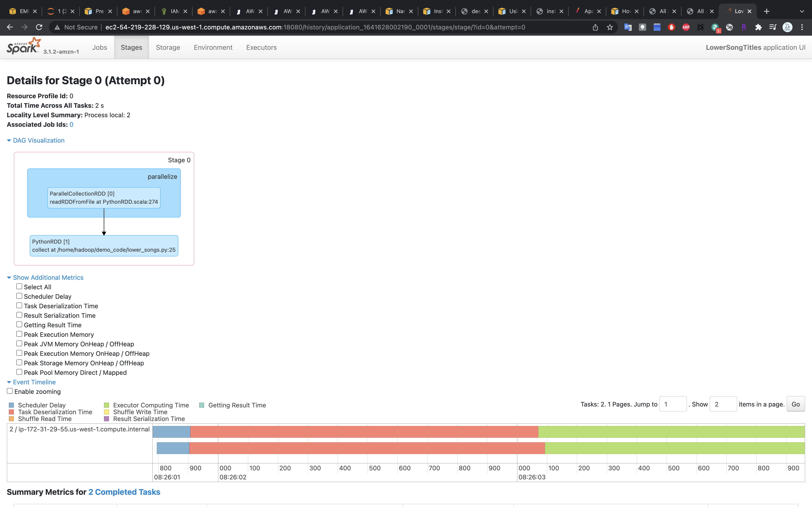
Task: Enable the Scheduler Delay checkbox
Action: pyautogui.click(x=19, y=296)
